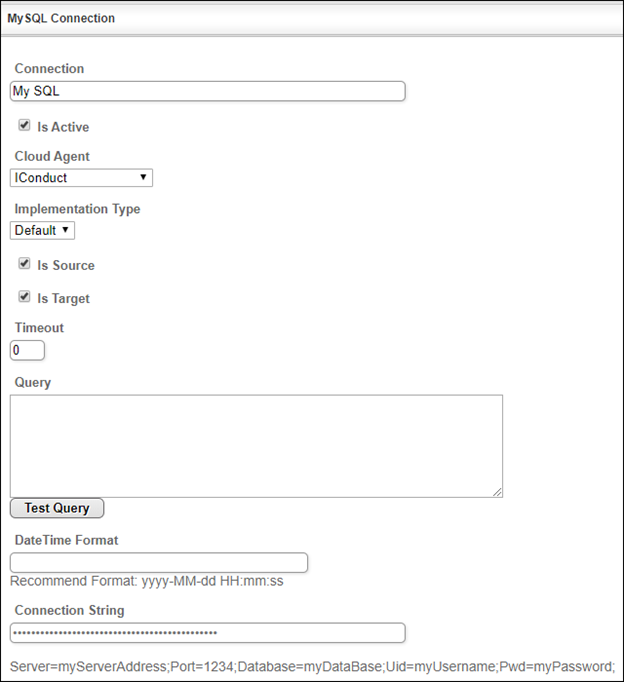624x682 pixels.
Task: Click the MySQL Connection header title
Action: (61, 18)
